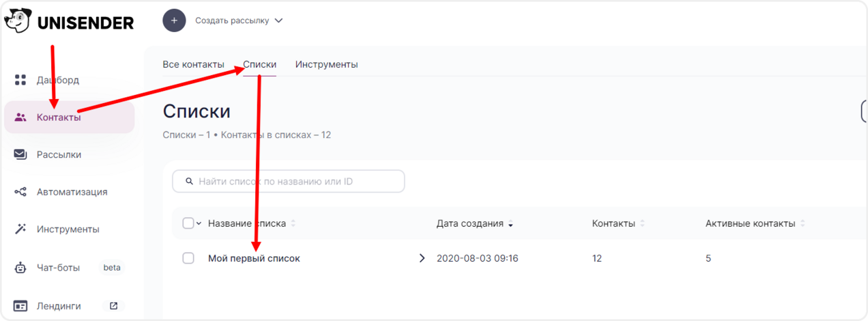Open the Мой первый список link
The height and width of the screenshot is (321, 868).
pos(254,258)
